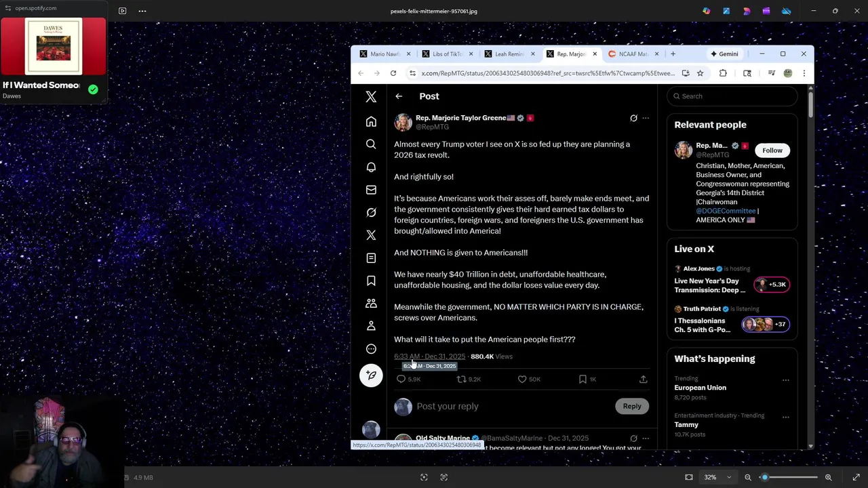Open Grok icon in X sidebar
The image size is (868, 488).
click(x=371, y=213)
